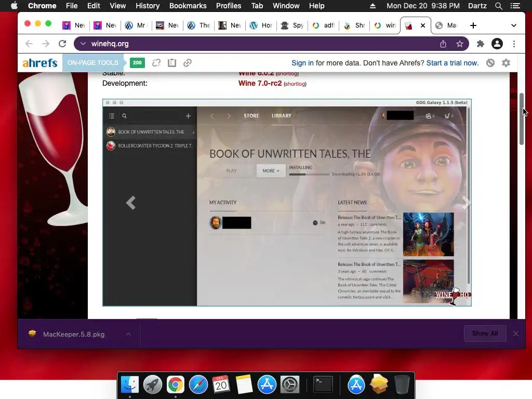Expand site info chevron in address bar
Viewport: 532px width, 399px height.
[83, 44]
